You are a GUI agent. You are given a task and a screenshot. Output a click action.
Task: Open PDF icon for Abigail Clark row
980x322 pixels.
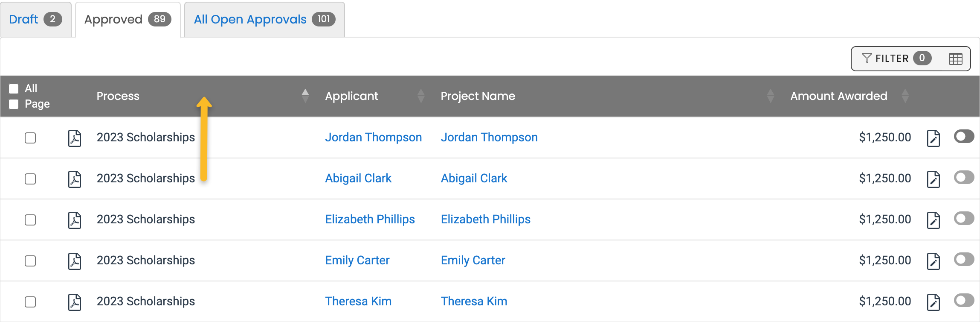pyautogui.click(x=75, y=179)
